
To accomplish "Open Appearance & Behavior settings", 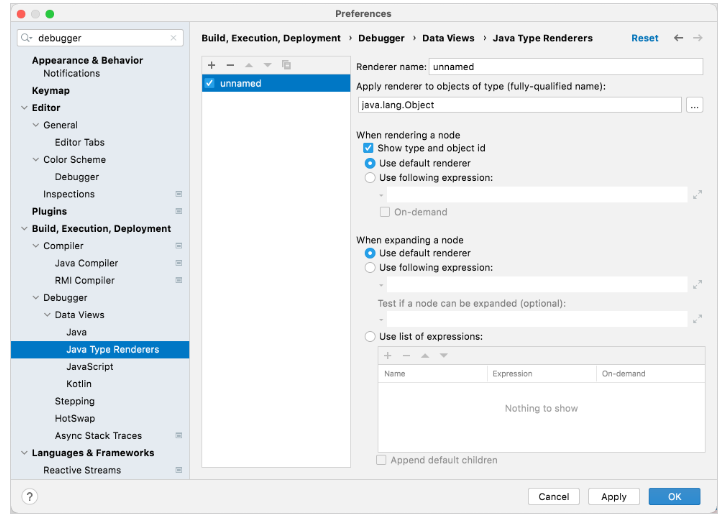I will [88, 61].
